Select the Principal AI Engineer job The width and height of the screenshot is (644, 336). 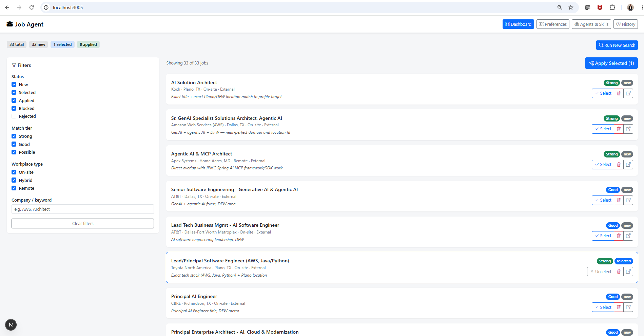603,307
